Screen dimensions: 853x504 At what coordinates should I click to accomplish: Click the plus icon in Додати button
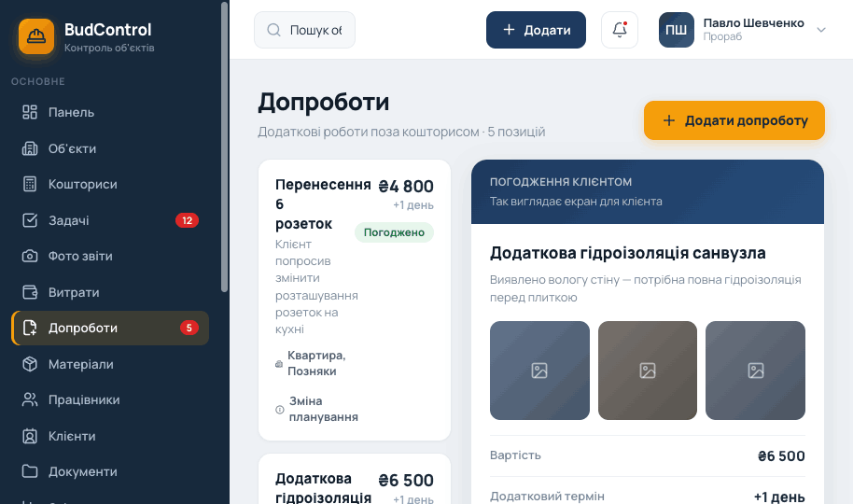510,30
